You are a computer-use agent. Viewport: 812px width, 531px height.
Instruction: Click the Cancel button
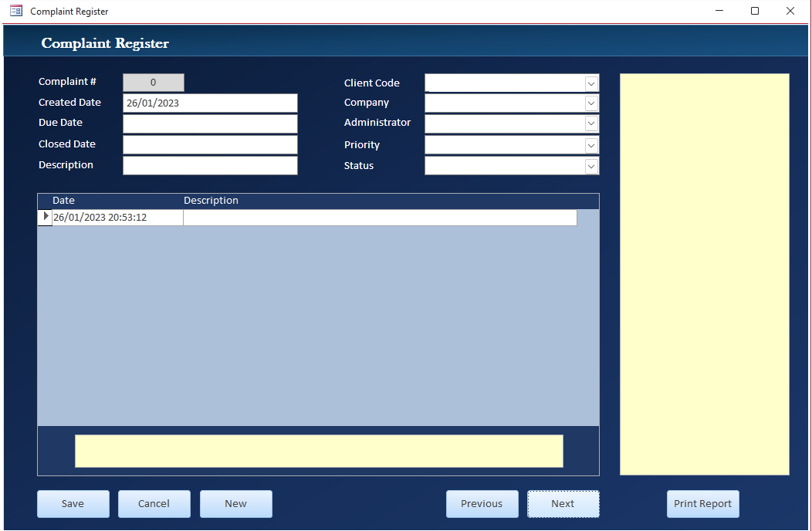(x=154, y=504)
